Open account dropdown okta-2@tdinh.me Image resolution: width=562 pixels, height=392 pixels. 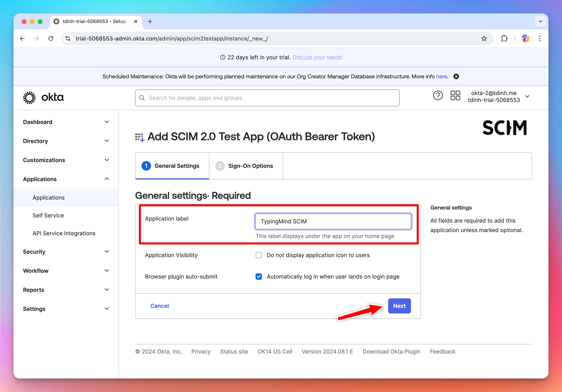[x=498, y=97]
